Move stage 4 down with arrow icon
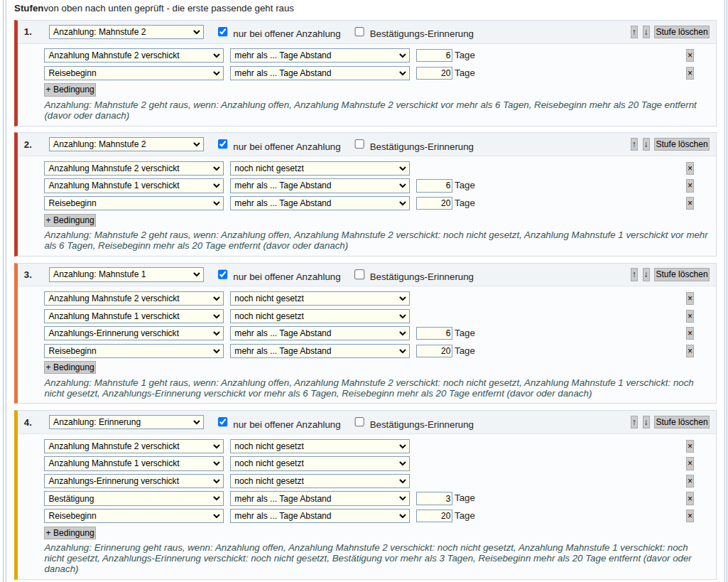This screenshot has height=582, width=728. click(x=646, y=422)
